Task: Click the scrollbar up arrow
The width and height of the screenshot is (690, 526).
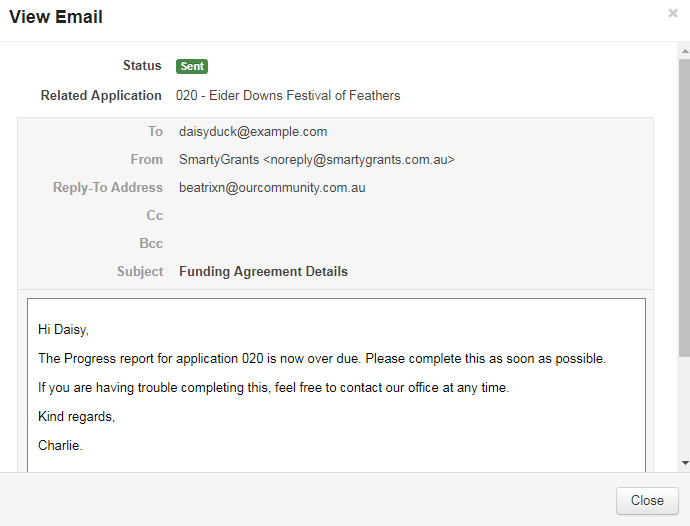Action: [x=684, y=50]
